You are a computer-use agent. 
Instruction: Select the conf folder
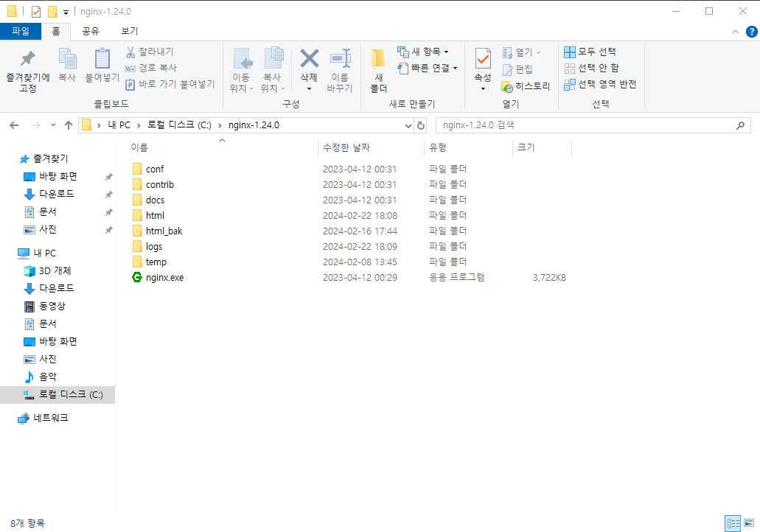(155, 169)
